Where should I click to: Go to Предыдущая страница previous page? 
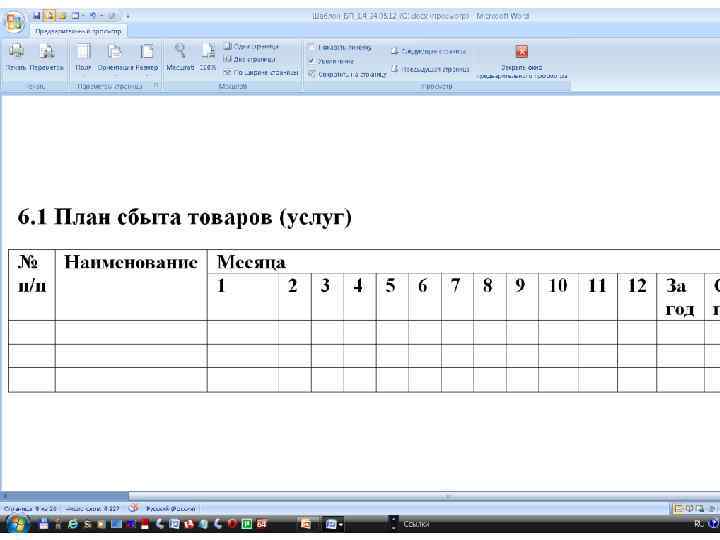(430, 69)
